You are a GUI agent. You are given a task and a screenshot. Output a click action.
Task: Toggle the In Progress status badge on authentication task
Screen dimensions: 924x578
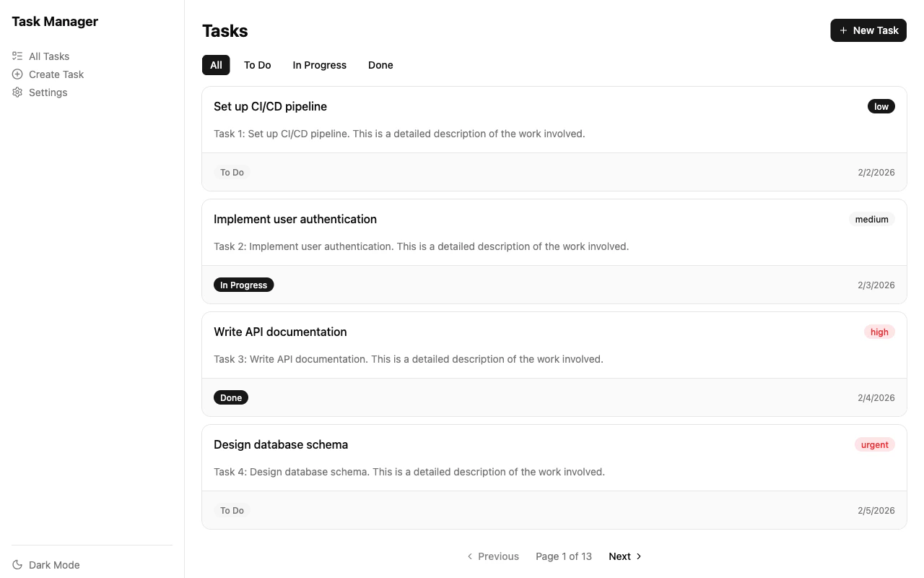pyautogui.click(x=243, y=285)
